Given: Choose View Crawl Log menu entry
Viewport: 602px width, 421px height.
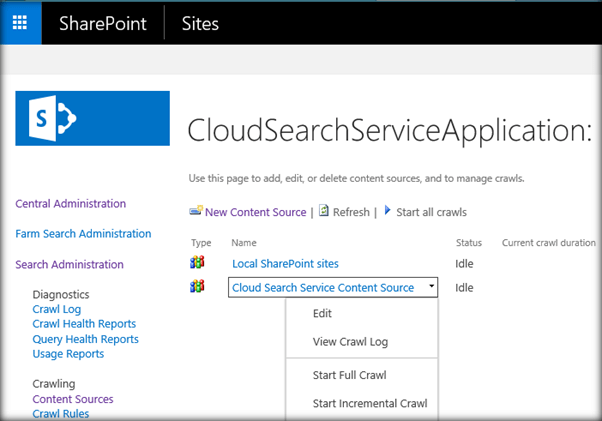Looking at the screenshot, I should pyautogui.click(x=350, y=342).
